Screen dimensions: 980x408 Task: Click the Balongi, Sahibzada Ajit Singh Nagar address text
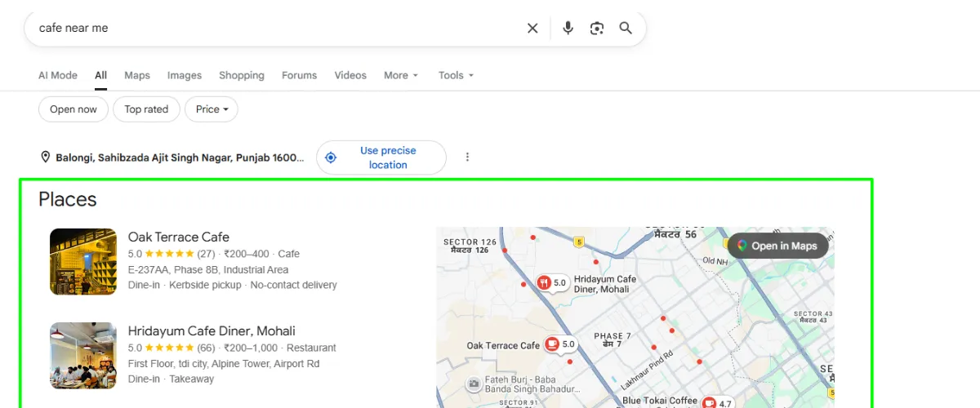180,157
